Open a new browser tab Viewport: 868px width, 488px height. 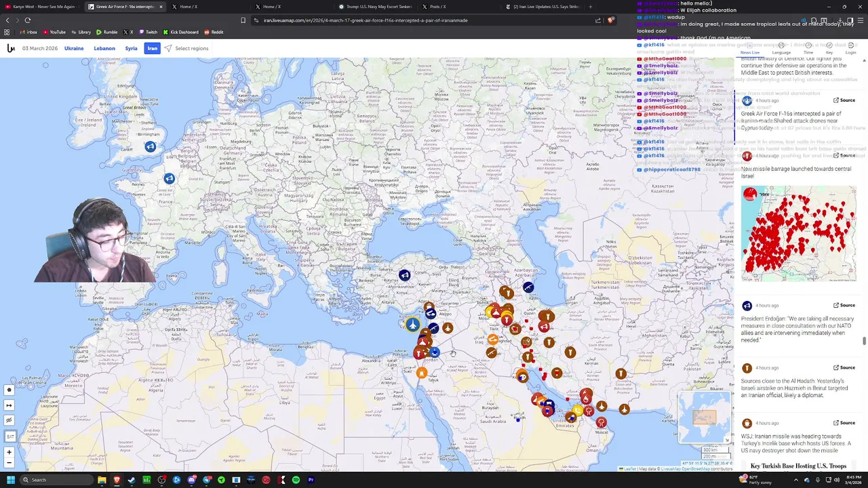tap(590, 7)
